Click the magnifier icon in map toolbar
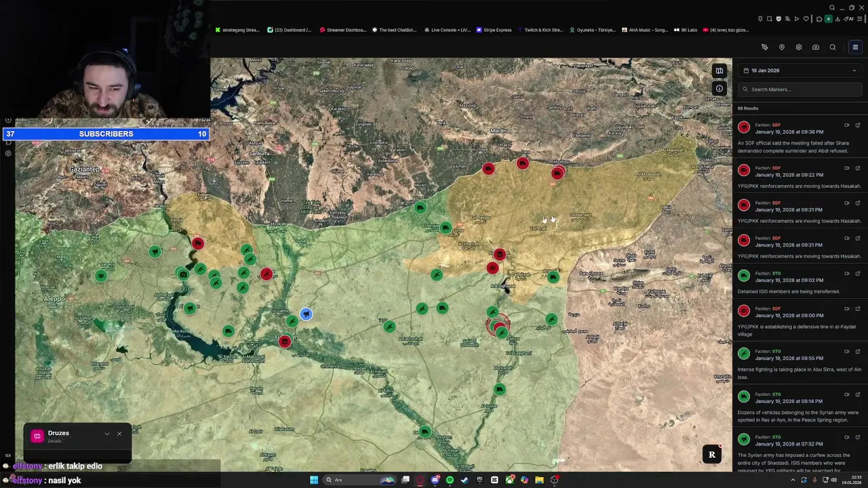The width and height of the screenshot is (868, 488). (x=833, y=47)
